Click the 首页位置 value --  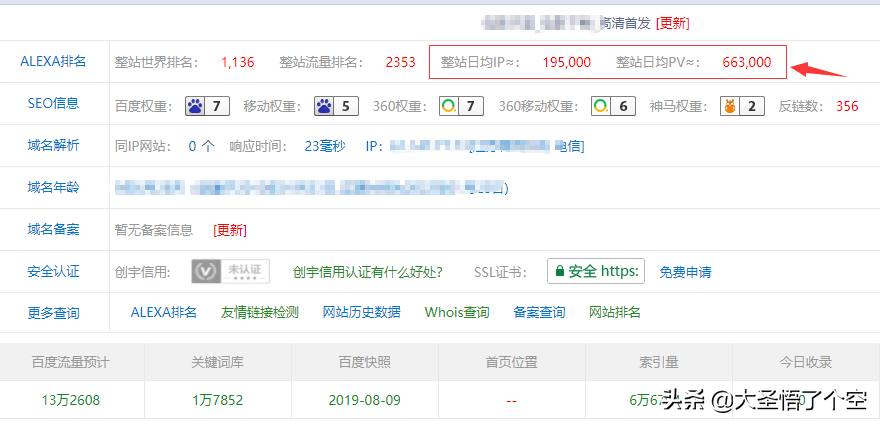[x=511, y=401]
